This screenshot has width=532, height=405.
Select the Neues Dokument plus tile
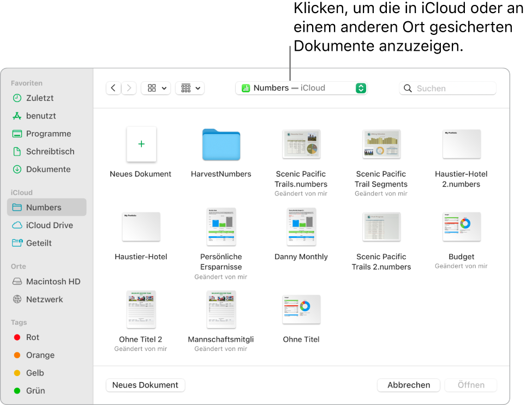[x=141, y=144]
